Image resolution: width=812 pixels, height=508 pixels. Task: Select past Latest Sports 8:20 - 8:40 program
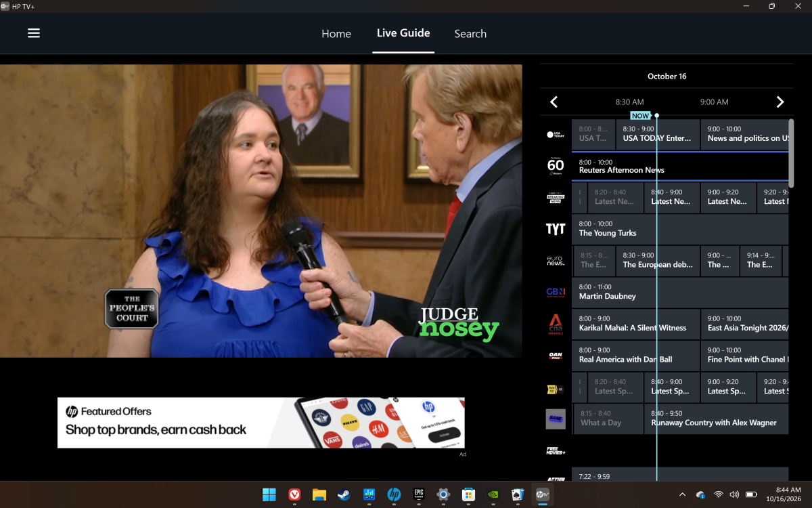[x=615, y=387]
